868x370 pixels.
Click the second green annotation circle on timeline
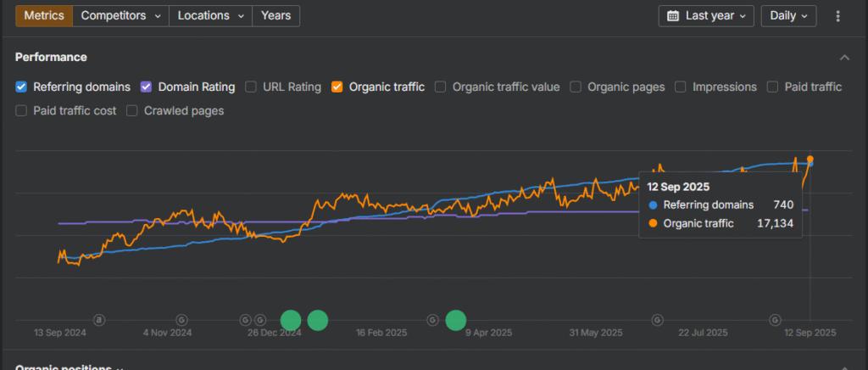point(318,320)
